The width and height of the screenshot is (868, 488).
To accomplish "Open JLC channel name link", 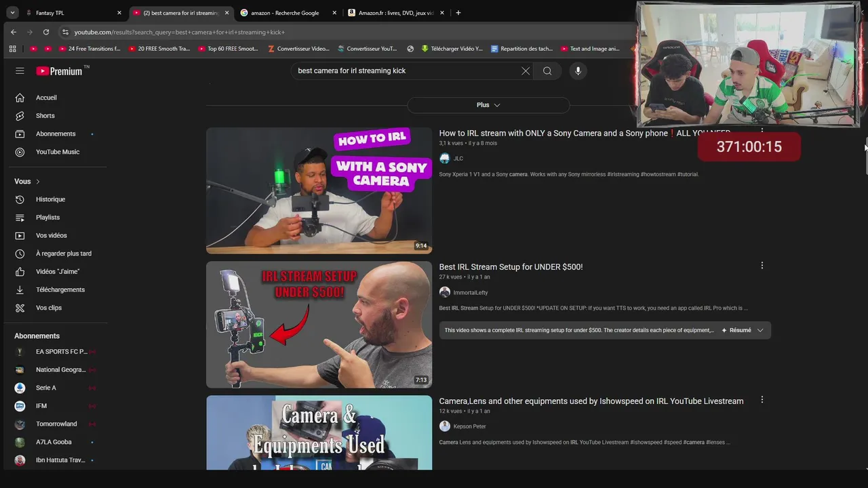I will pos(458,159).
